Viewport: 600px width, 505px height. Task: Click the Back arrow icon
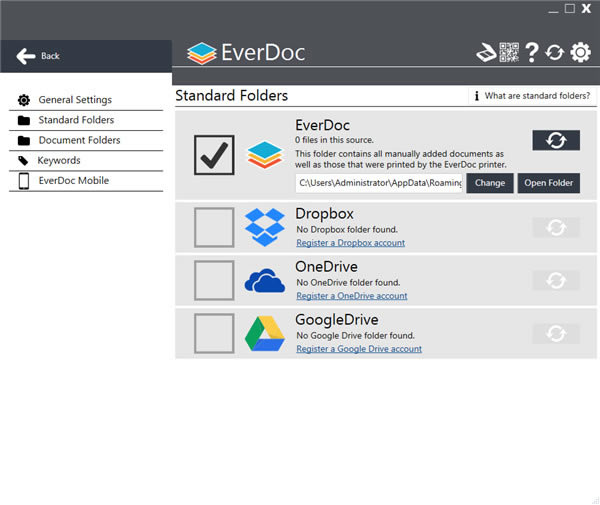pyautogui.click(x=26, y=56)
